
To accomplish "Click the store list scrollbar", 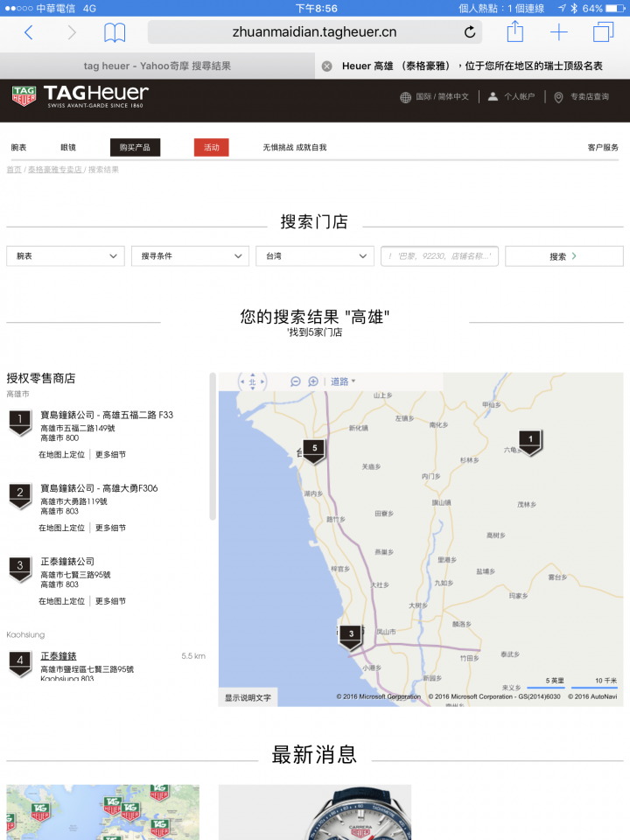I will (213, 446).
